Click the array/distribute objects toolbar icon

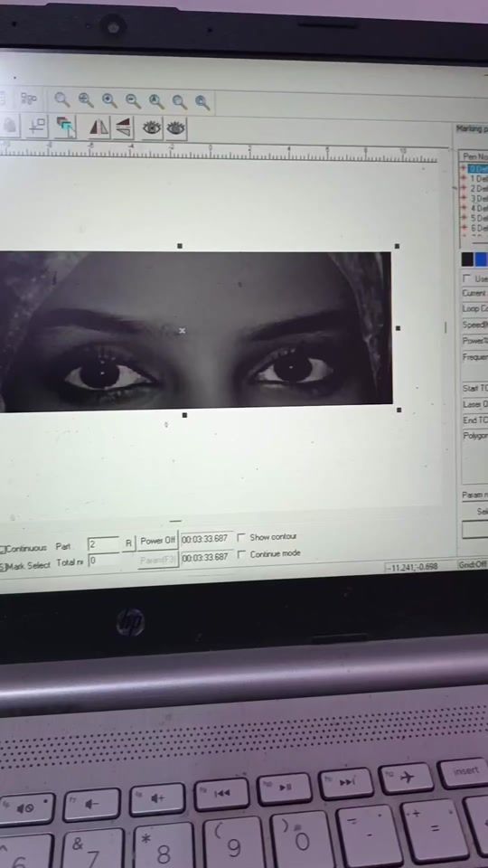click(29, 99)
